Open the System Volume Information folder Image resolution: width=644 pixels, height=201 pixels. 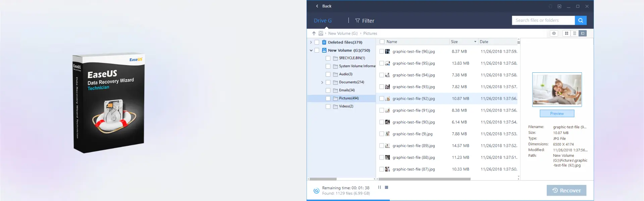point(357,66)
